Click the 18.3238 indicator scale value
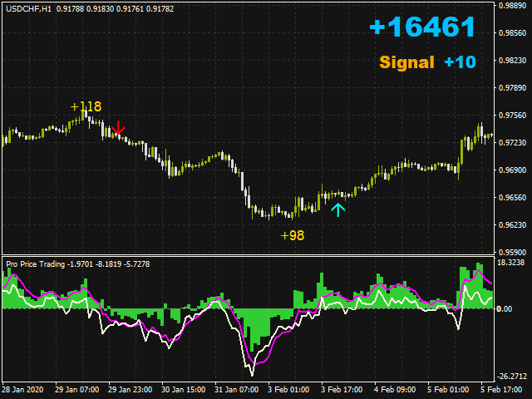The width and height of the screenshot is (532, 399). click(x=510, y=263)
